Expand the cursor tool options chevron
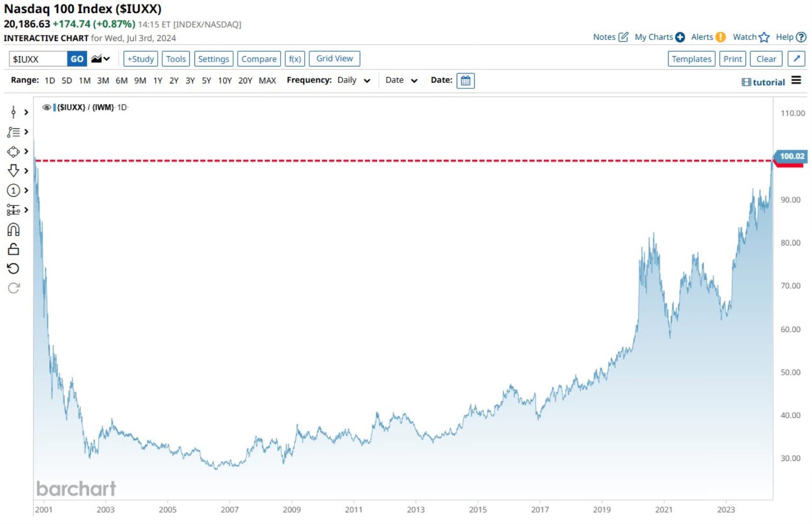This screenshot has width=812, height=524. (26, 112)
